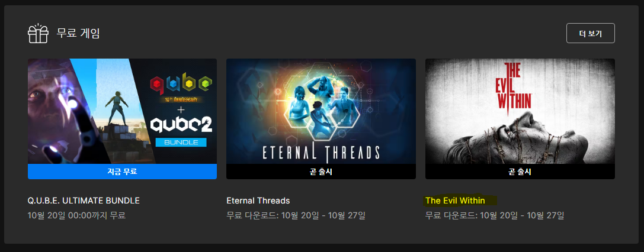The image size is (644, 252).
Task: Click the red The Evil Within logo
Action: pos(515,86)
